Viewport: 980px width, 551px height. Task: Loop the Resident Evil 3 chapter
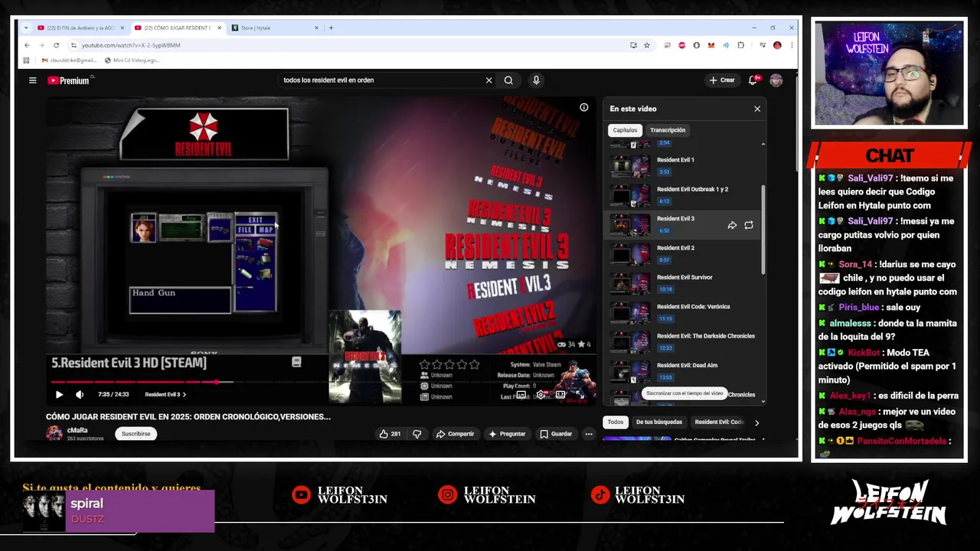[x=749, y=225]
